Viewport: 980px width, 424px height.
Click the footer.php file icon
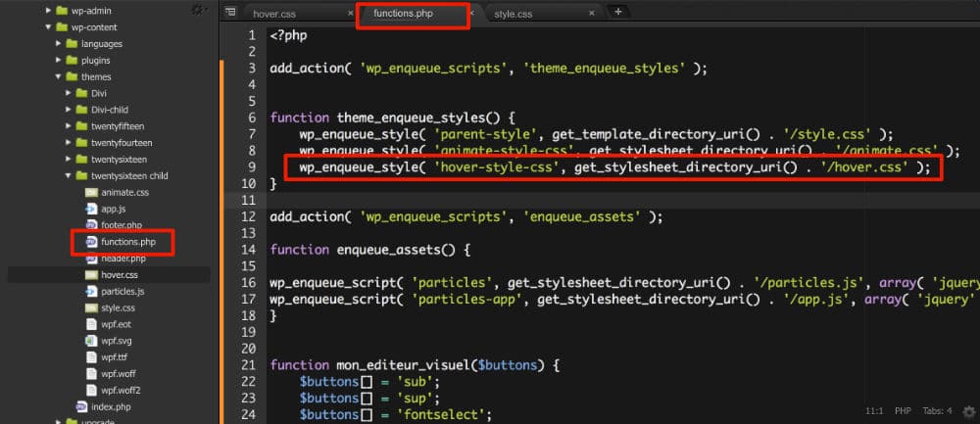click(x=91, y=225)
